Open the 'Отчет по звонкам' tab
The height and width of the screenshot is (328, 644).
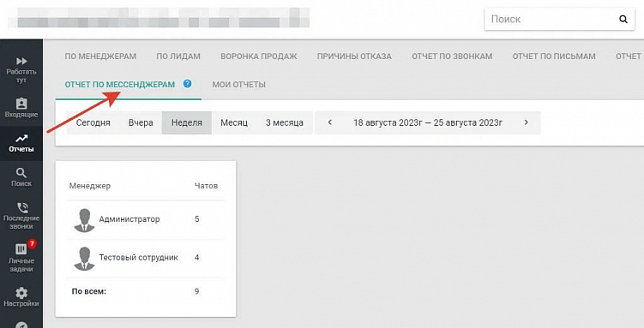click(452, 57)
